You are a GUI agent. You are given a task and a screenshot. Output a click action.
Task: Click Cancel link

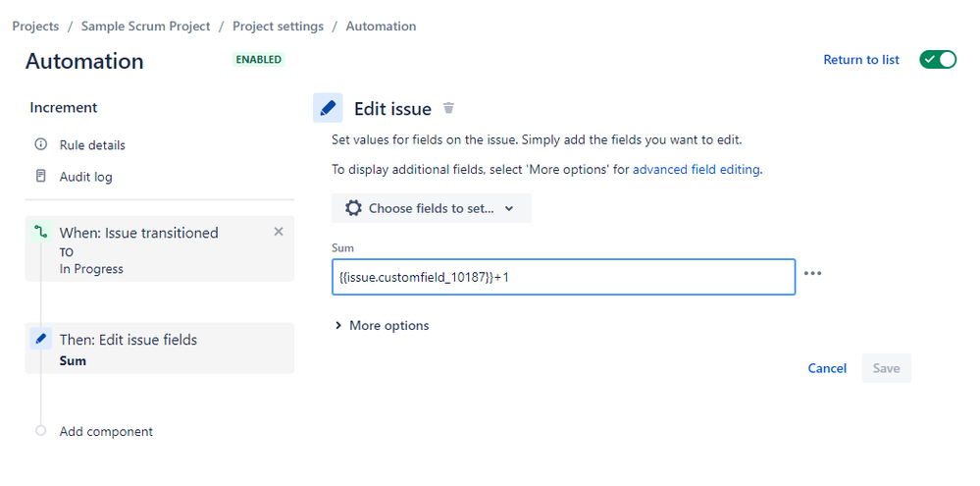tap(827, 368)
